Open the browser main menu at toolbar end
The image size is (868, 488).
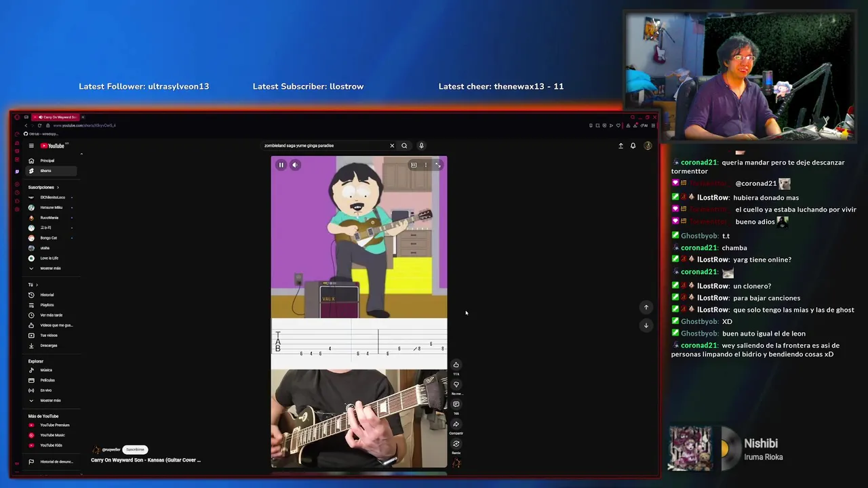click(652, 125)
